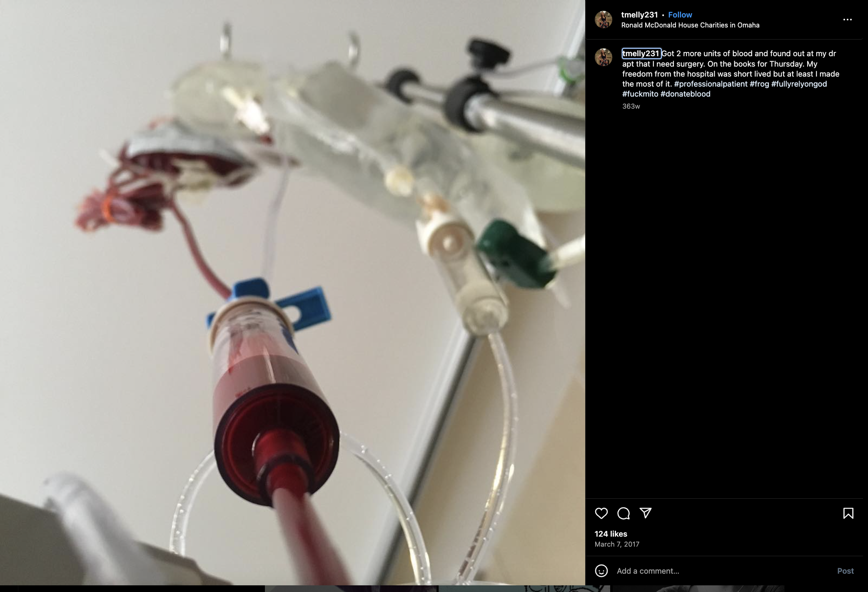
Task: Open emoji picker in comment box
Action: (601, 571)
